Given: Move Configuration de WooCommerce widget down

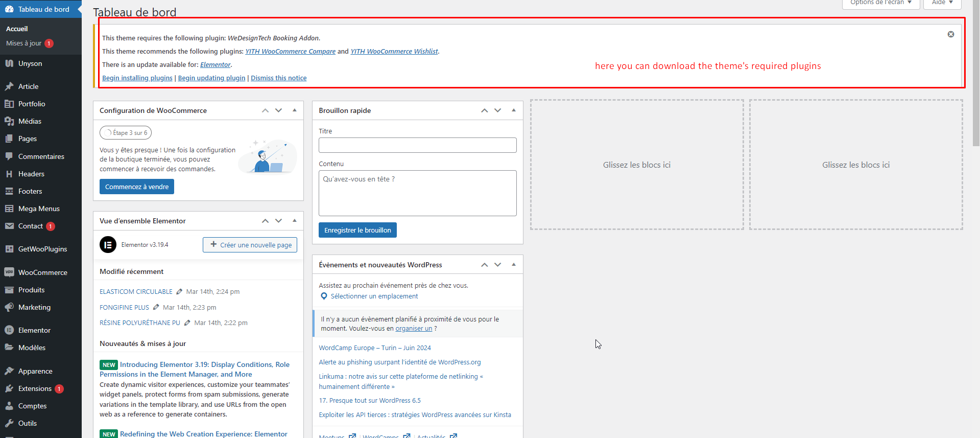Looking at the screenshot, I should [x=278, y=110].
